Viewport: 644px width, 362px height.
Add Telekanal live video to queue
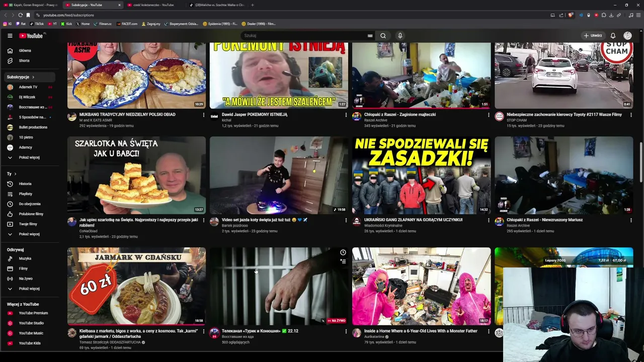pos(343,261)
